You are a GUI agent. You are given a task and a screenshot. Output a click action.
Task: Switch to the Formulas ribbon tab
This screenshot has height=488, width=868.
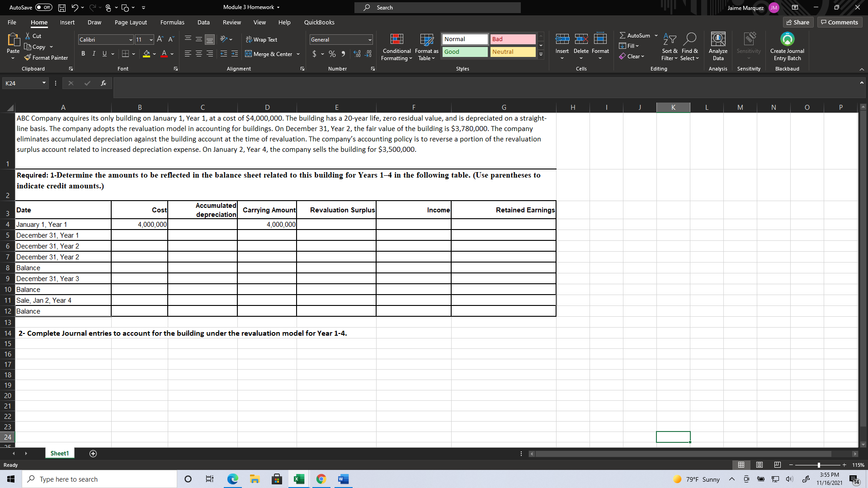coord(172,22)
